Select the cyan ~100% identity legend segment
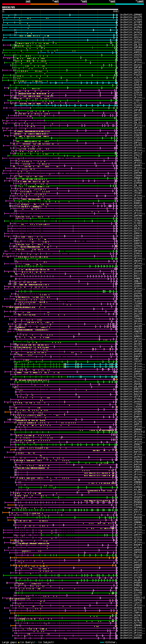This screenshot has width=146, height=644. pos(130,4)
